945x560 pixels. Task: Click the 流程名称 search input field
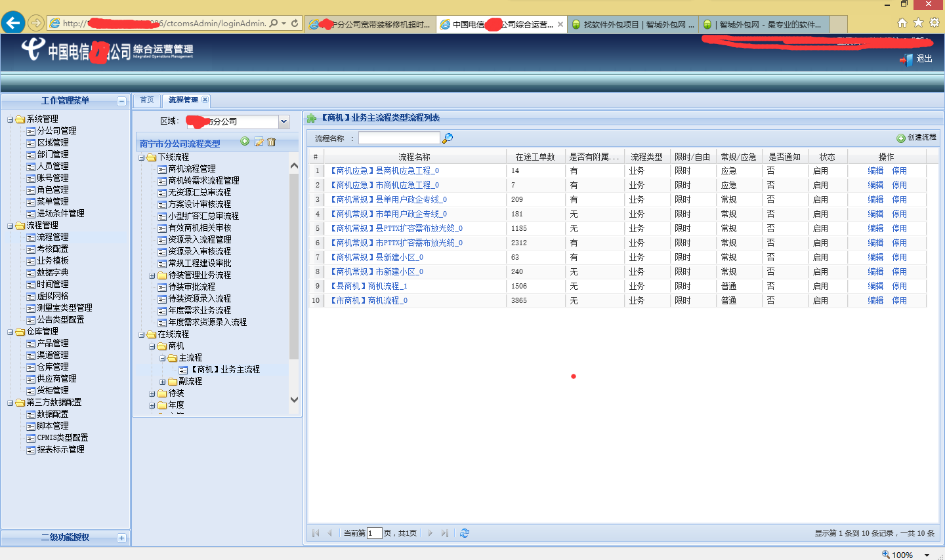tap(399, 138)
